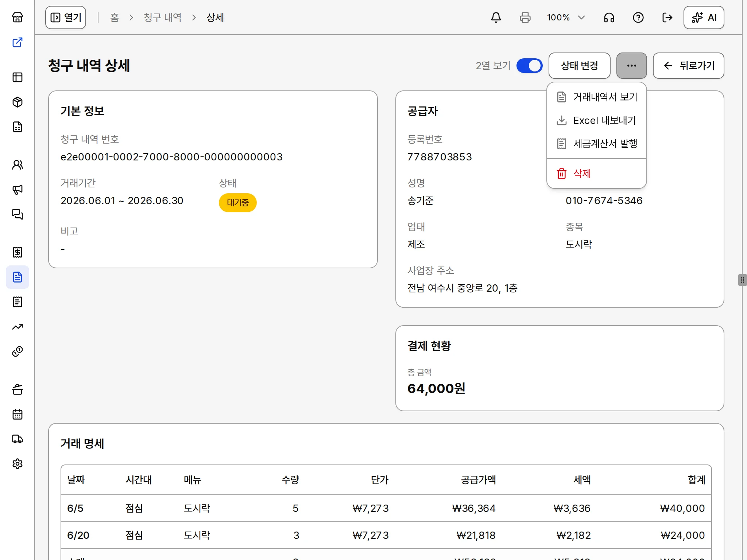747x560 pixels.
Task: Toggle the 2열 보기 switch
Action: click(530, 66)
